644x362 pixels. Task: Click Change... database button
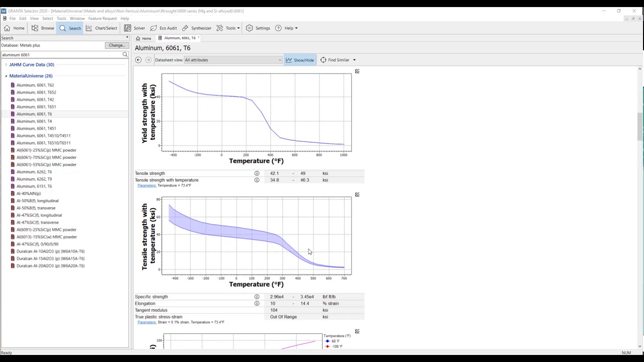click(x=117, y=45)
